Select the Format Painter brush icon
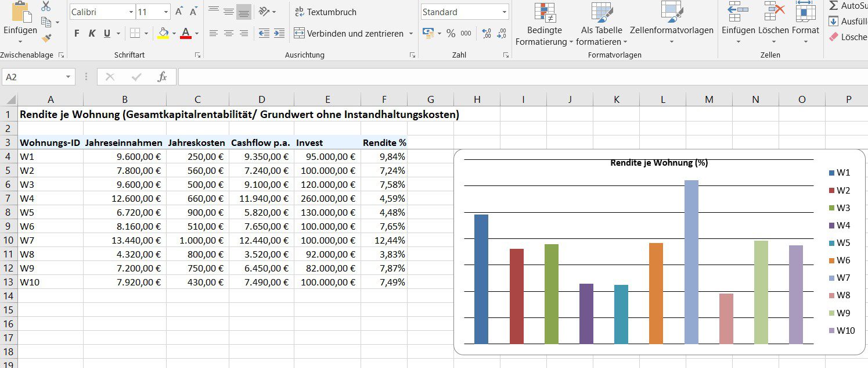Viewport: 868px width, 368px height. click(46, 38)
